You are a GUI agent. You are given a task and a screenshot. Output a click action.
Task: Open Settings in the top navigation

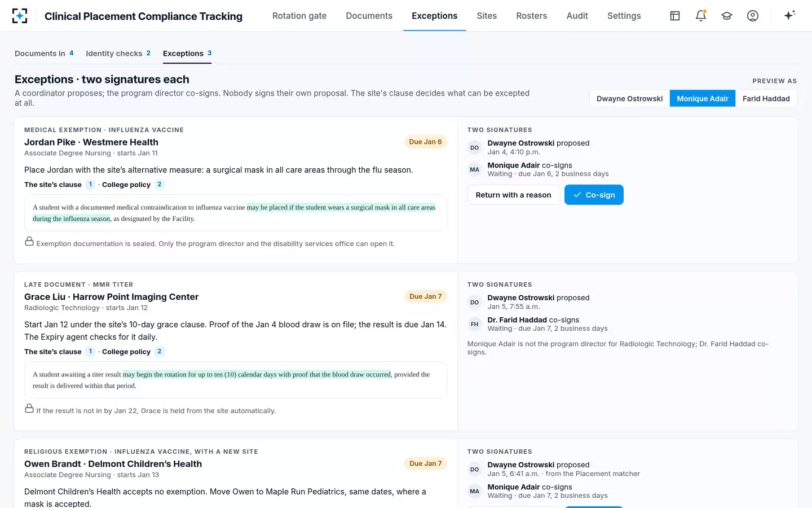pos(624,16)
